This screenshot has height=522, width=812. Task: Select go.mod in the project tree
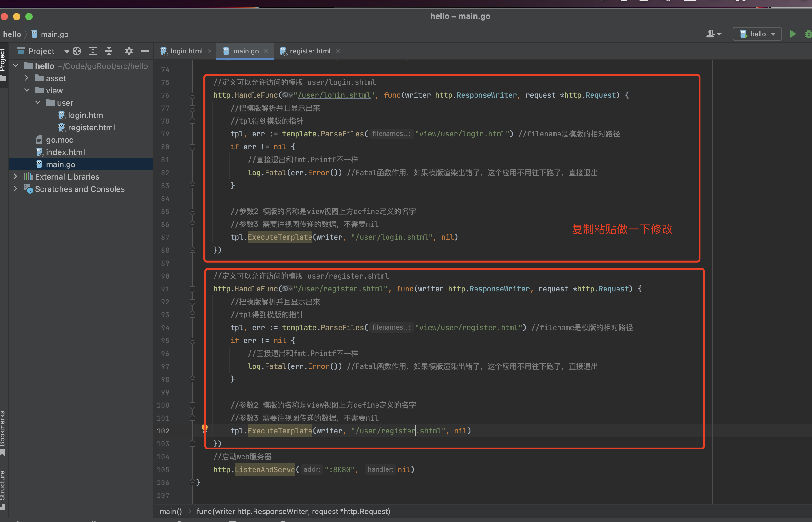pyautogui.click(x=60, y=140)
